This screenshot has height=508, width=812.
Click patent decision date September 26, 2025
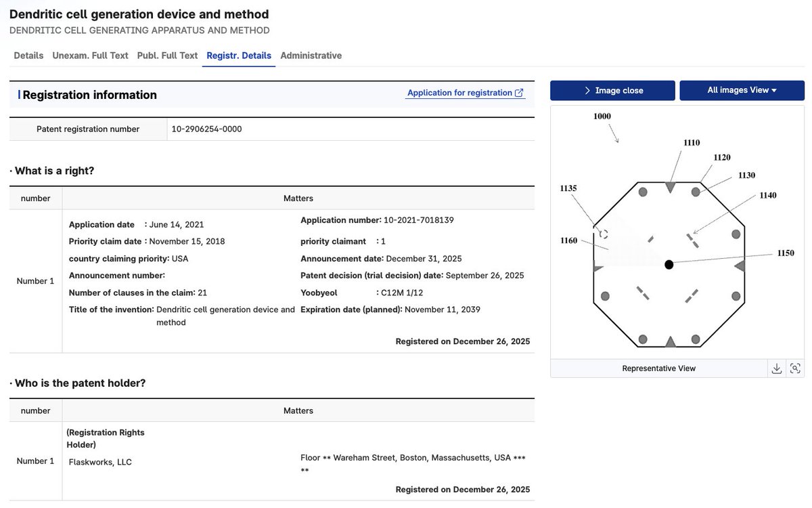(x=484, y=275)
